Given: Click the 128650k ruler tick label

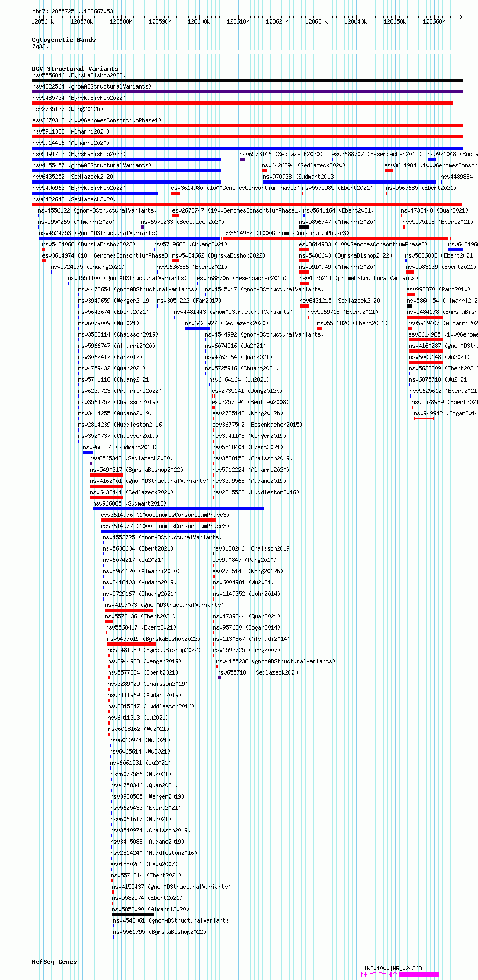Looking at the screenshot, I should pyautogui.click(x=395, y=21).
